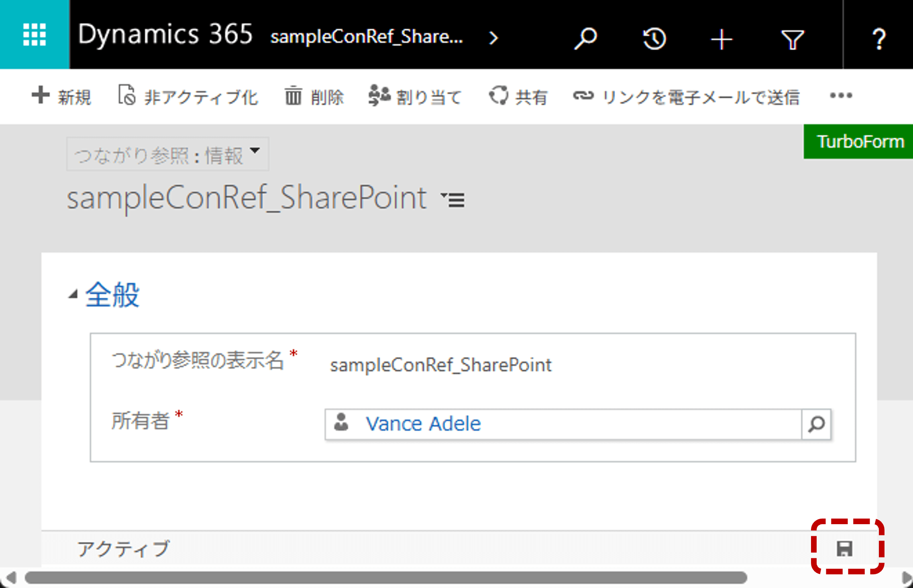
Task: Click the 割り当て assign command
Action: click(x=415, y=97)
